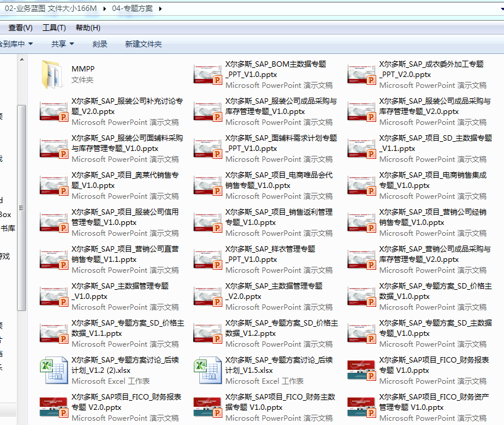Click file name X尔多斯_SAP_BOM主数据专题_PPT_V1.0.pptx
This screenshot has width=504, height=425.
coord(276,69)
